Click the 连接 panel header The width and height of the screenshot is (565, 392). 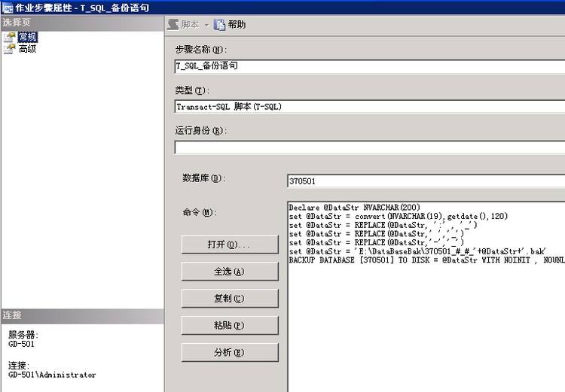point(83,315)
